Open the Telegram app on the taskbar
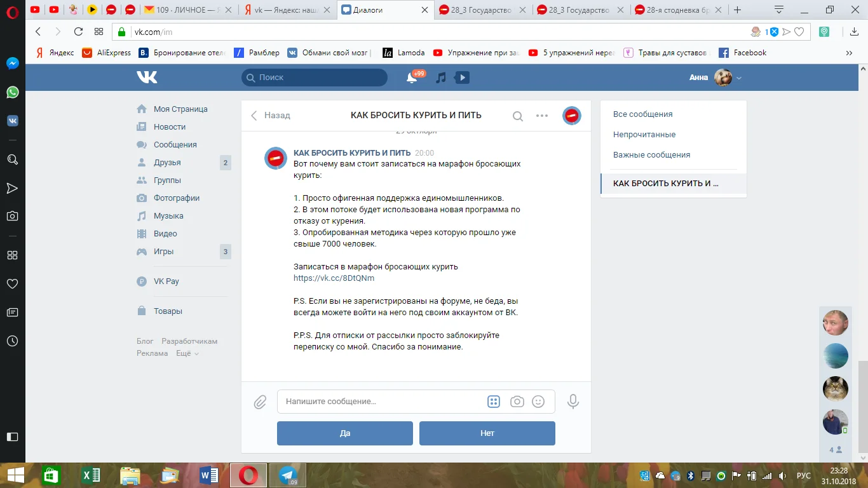 click(x=287, y=475)
